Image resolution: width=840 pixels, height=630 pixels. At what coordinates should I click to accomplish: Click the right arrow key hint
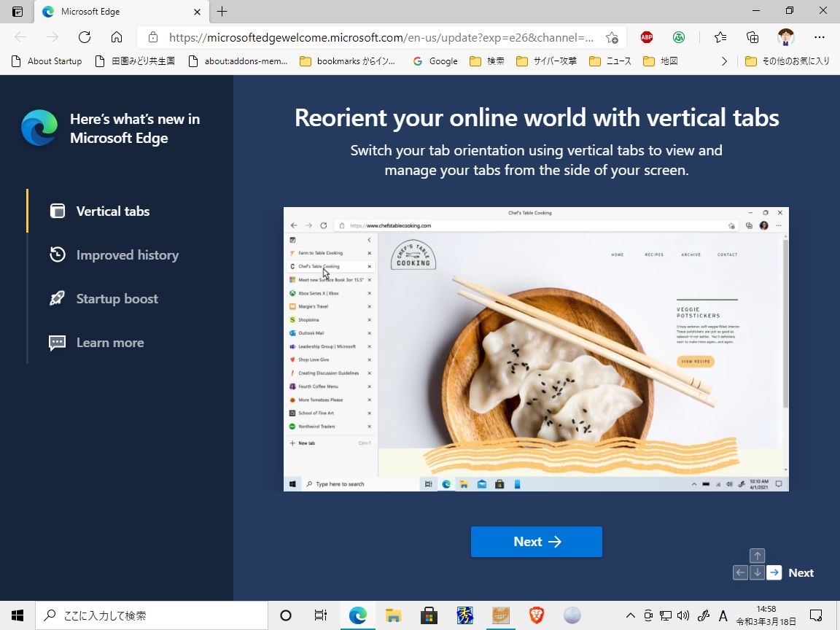pyautogui.click(x=774, y=572)
